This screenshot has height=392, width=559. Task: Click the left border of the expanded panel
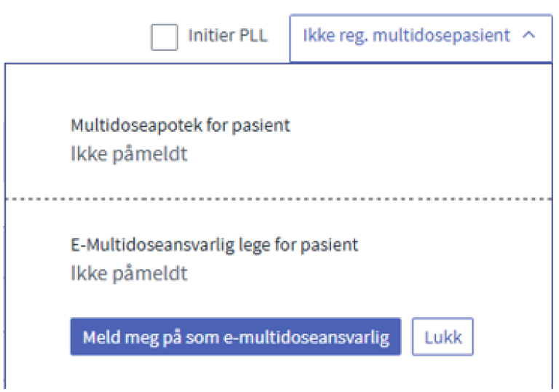pos(5,226)
